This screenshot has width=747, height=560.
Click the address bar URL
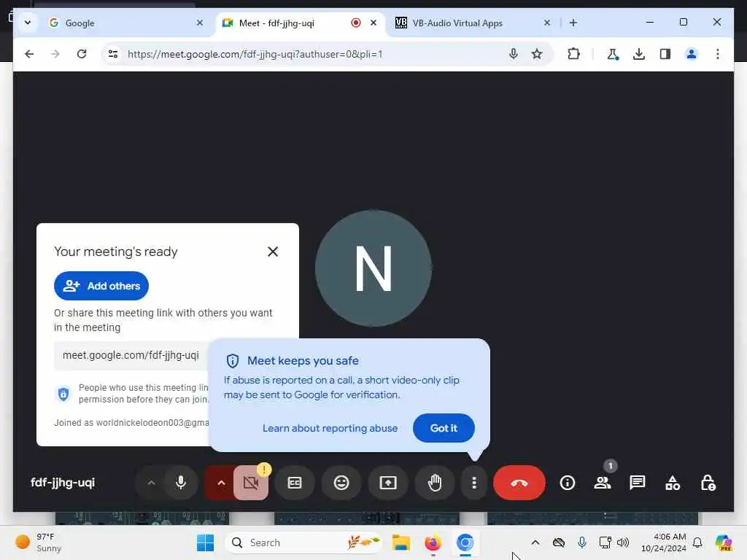coord(255,54)
